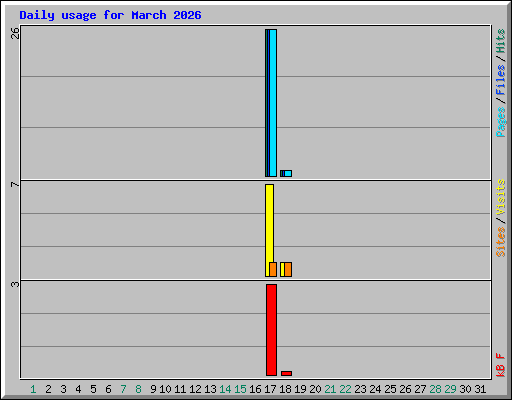Click the 'Files' legend label

click(x=500, y=79)
